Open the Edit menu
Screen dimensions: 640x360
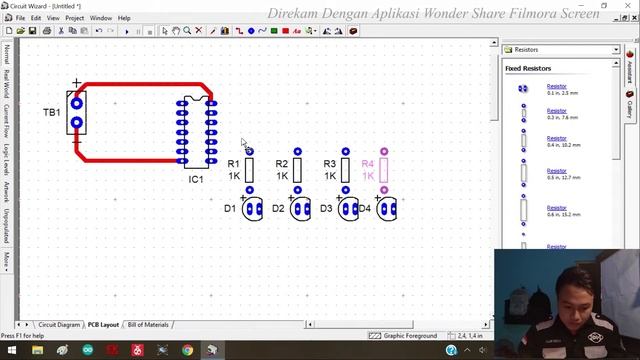tap(36, 18)
